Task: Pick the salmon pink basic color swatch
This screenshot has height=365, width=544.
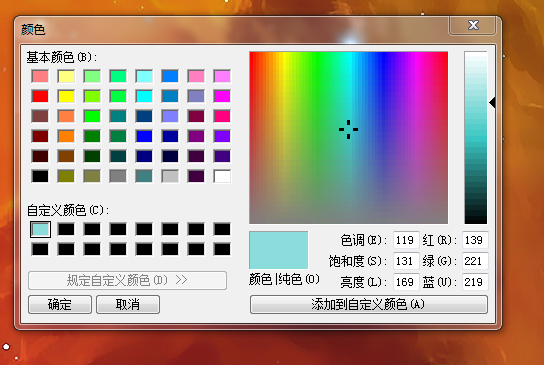Action: [x=40, y=76]
